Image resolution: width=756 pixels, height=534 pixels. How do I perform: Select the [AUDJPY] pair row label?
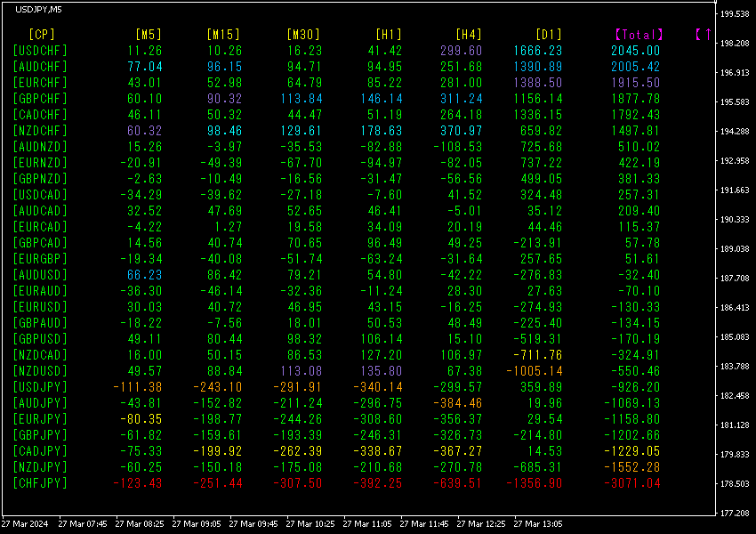pyautogui.click(x=40, y=403)
